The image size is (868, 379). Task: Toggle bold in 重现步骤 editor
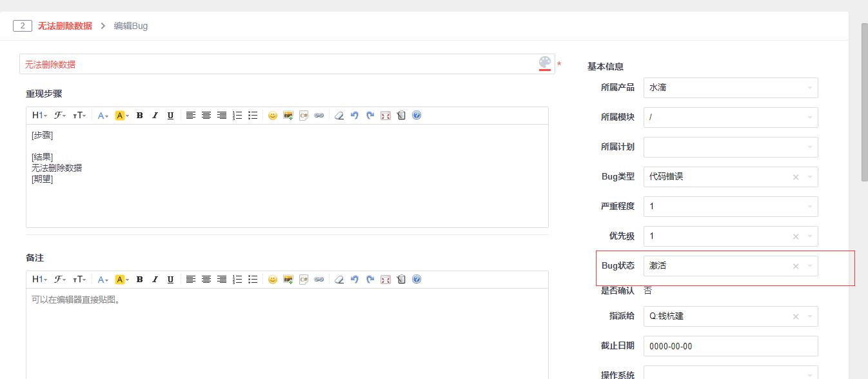139,116
